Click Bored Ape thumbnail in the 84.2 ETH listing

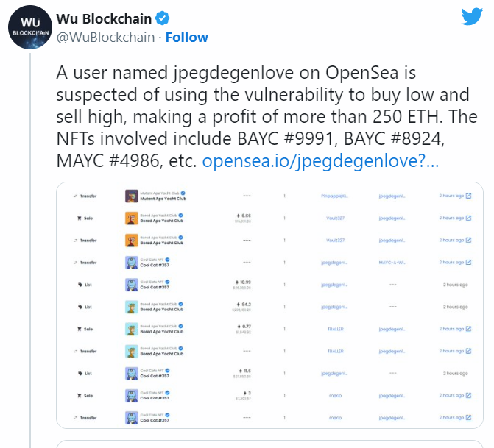(x=132, y=307)
